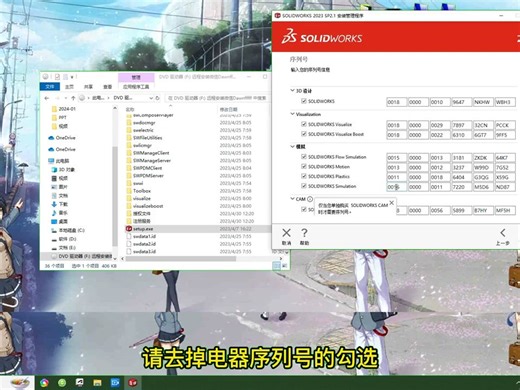Uncheck SOLIDWORKS Visualize checkbox
520x390 pixels.
coord(304,124)
